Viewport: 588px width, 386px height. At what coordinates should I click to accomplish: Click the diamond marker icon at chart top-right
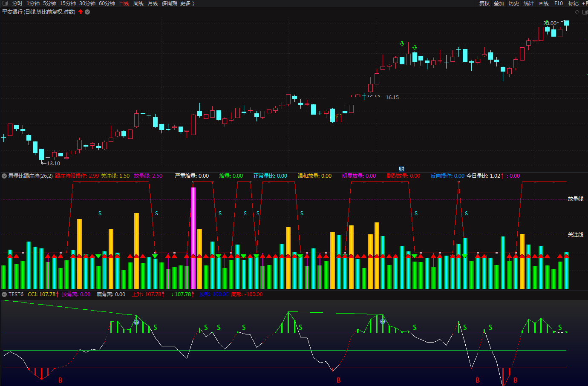coord(577,12)
